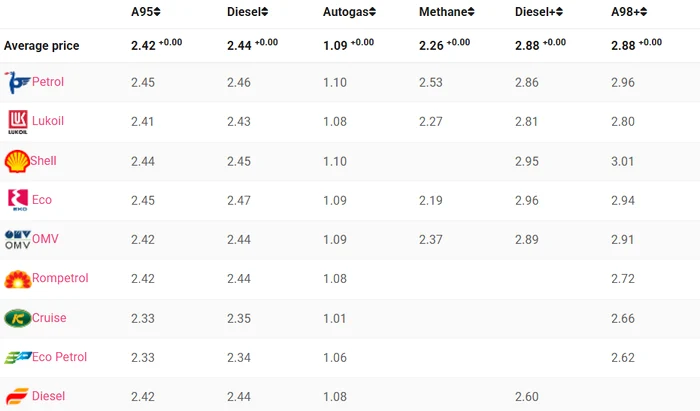Sort table by Autogas column
Viewport: 700px width, 411px height.
click(350, 12)
